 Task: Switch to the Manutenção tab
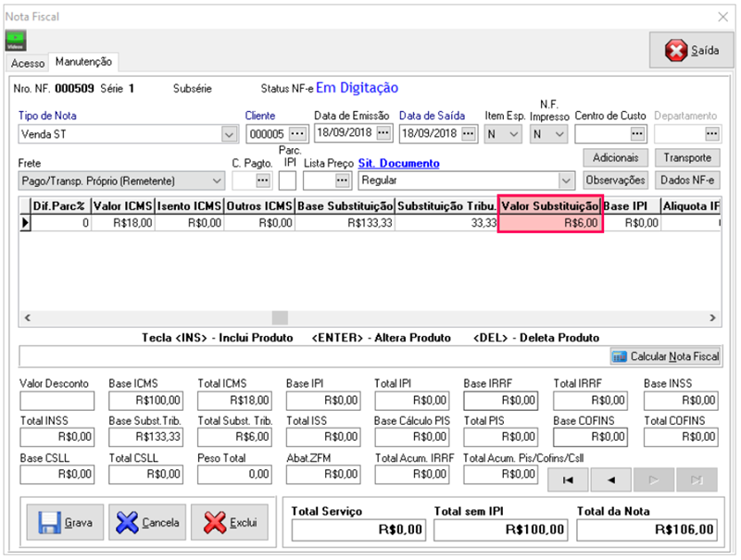(x=83, y=62)
